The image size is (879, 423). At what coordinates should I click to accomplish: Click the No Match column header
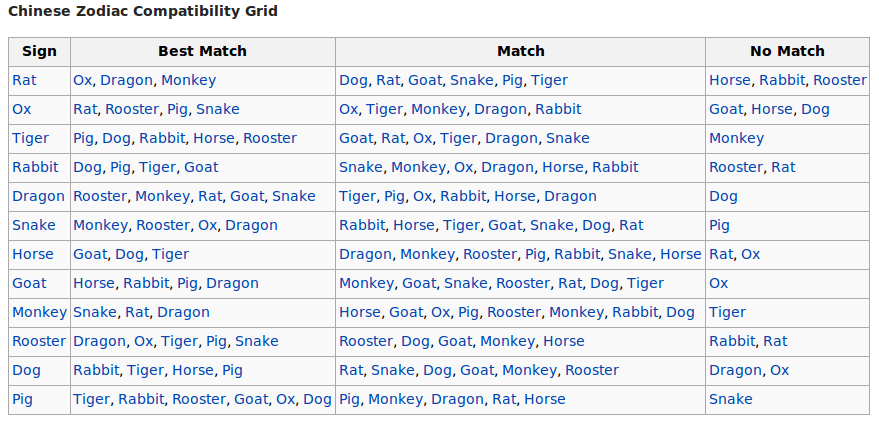pos(787,51)
